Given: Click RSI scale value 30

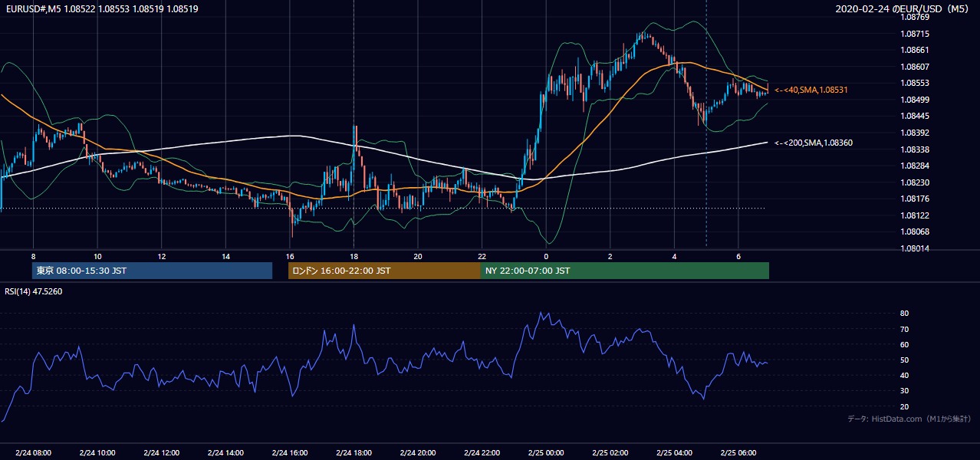Looking at the screenshot, I should pos(904,391).
